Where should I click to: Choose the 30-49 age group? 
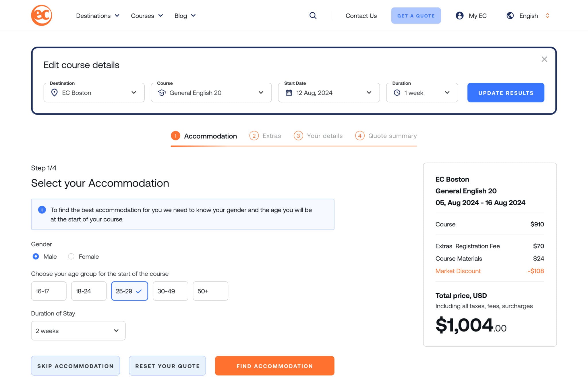[x=170, y=291]
